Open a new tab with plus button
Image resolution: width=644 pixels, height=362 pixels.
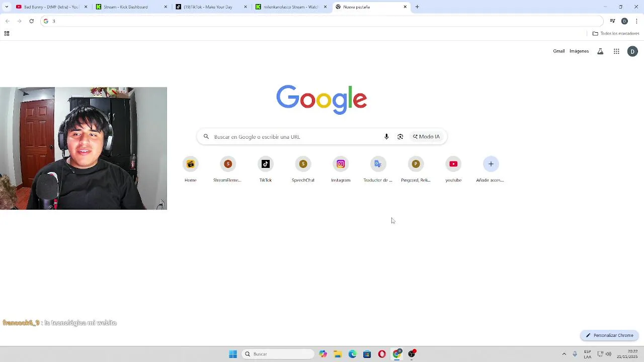coord(417,7)
